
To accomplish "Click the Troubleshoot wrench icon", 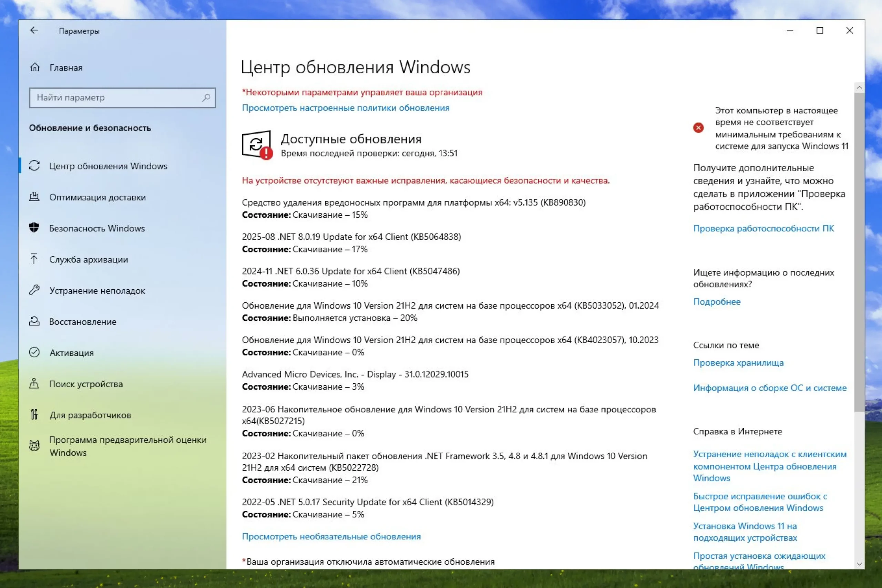I will pos(34,290).
